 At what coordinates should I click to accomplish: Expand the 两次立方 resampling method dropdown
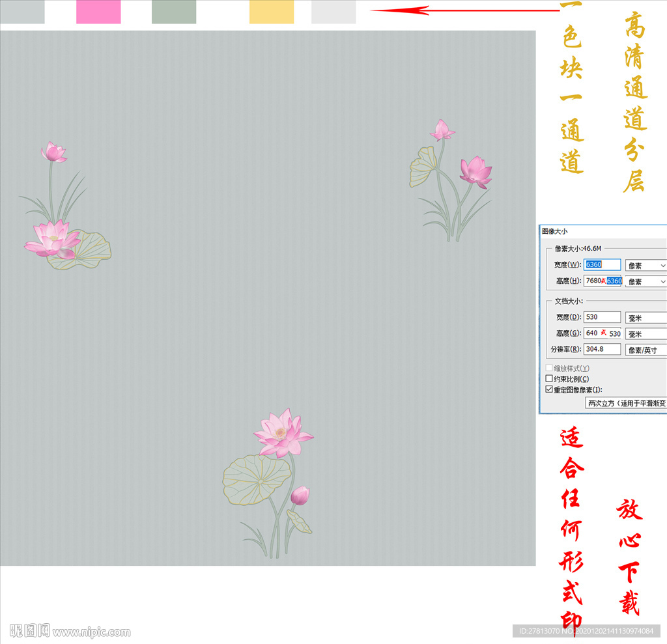pos(626,403)
